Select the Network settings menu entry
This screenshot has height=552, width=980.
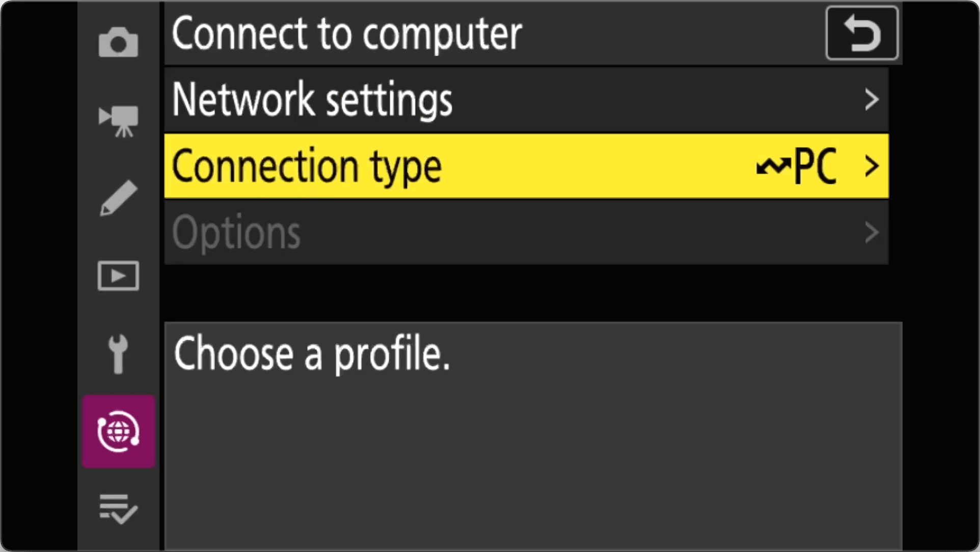pyautogui.click(x=312, y=99)
